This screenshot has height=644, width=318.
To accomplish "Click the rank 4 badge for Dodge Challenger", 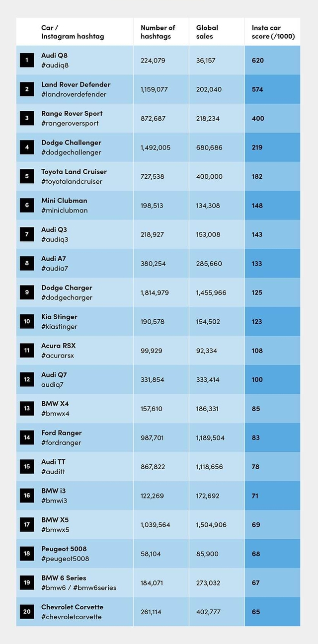I will pyautogui.click(x=27, y=147).
